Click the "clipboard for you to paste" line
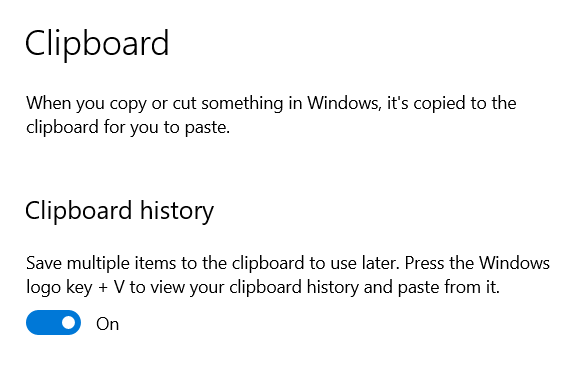The width and height of the screenshot is (577, 372). click(x=128, y=127)
